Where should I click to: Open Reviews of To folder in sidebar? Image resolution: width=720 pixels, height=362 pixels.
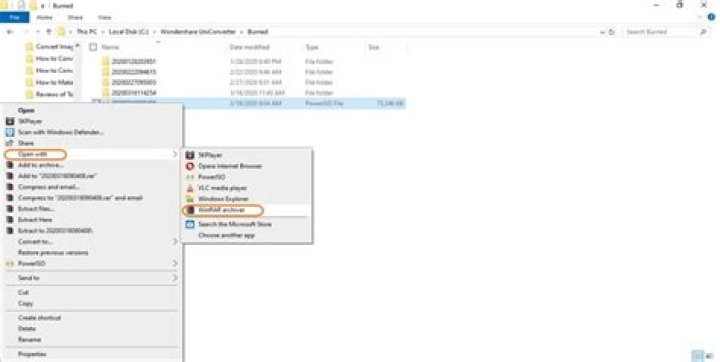coord(54,95)
